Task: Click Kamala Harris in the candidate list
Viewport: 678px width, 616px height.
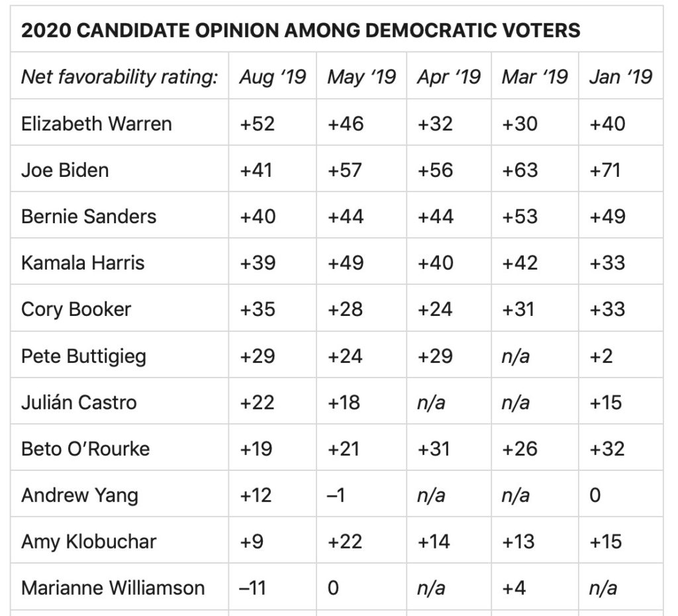Action: [x=83, y=262]
